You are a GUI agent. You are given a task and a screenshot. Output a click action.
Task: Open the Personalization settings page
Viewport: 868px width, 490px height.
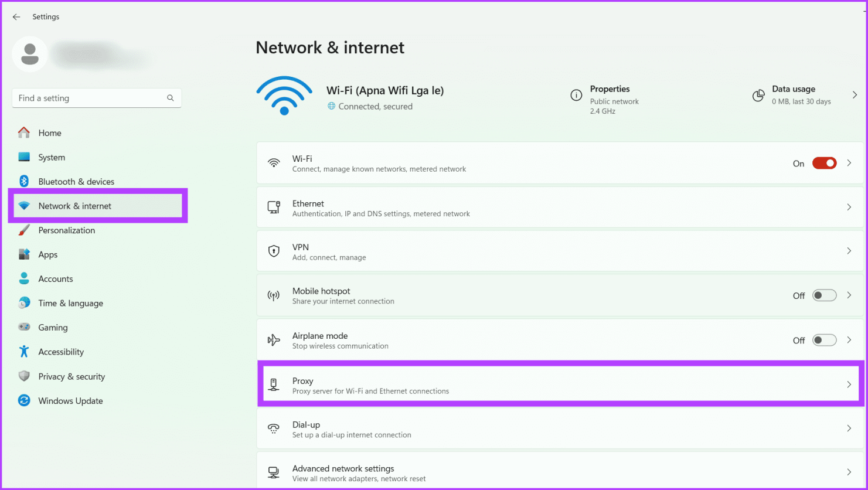coord(66,230)
